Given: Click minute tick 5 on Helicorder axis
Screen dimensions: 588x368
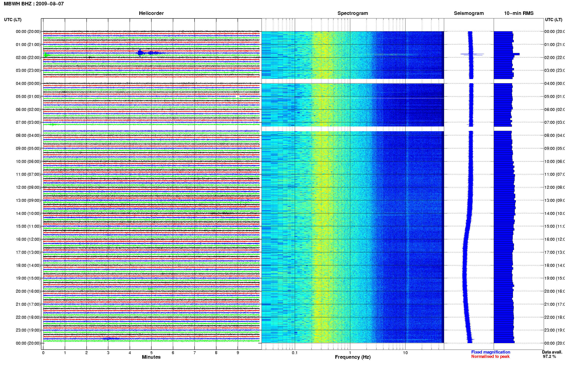Looking at the screenshot, I should point(151,353).
